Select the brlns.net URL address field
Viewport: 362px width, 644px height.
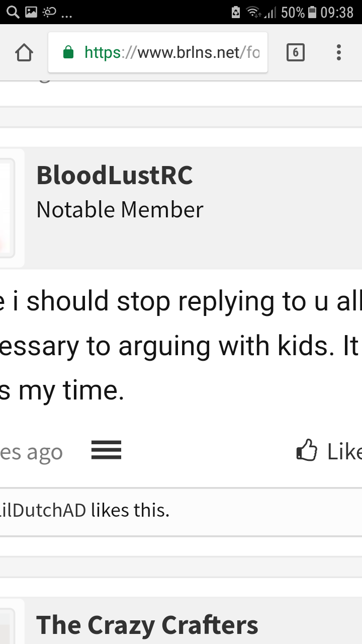click(158, 52)
